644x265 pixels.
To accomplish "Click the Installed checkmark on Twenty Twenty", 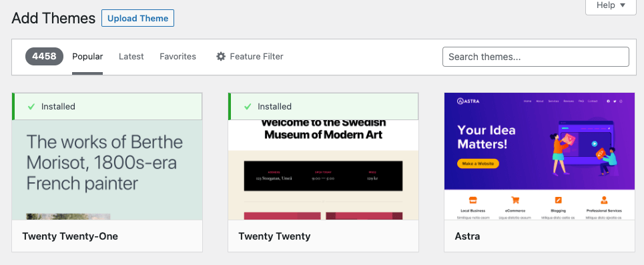I will click(x=247, y=107).
